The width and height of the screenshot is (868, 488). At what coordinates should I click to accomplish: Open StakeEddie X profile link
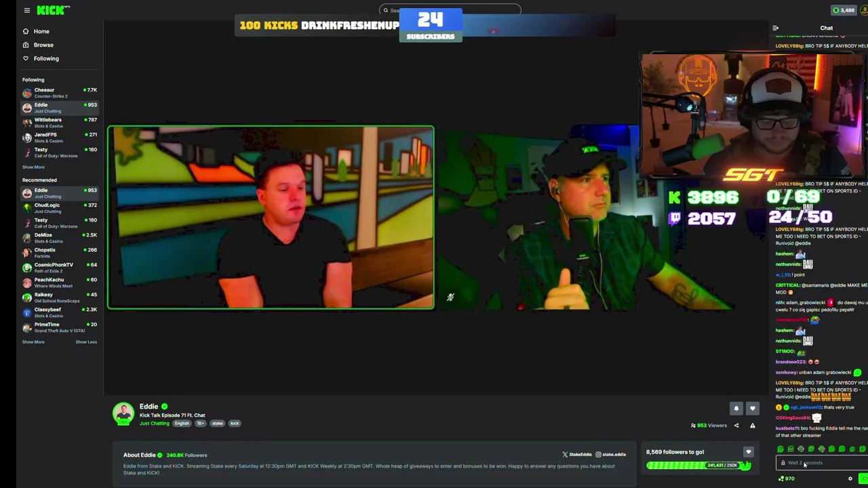pos(576,455)
